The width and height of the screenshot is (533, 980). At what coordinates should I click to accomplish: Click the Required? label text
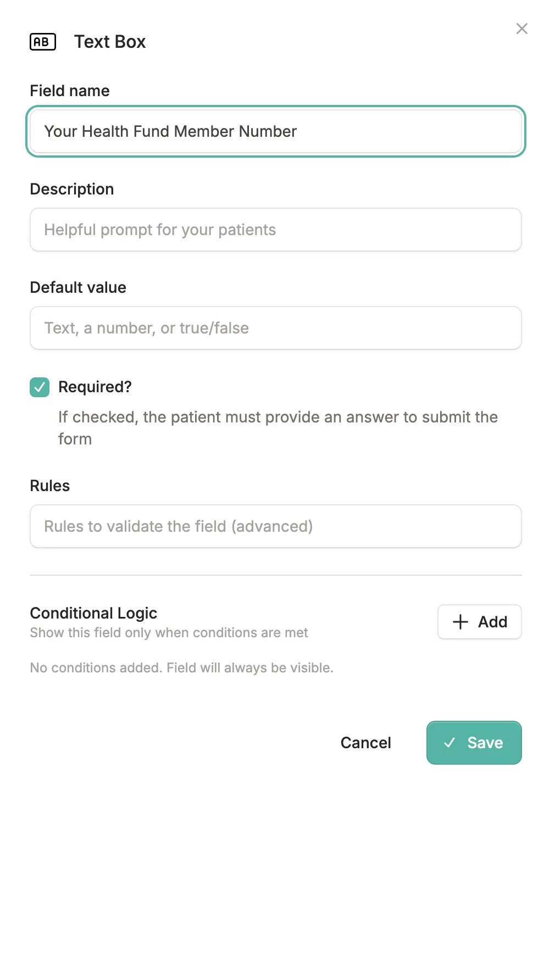click(x=95, y=387)
